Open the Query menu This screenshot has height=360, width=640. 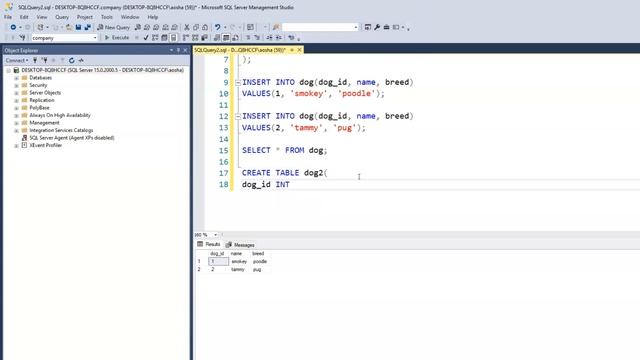coord(62,17)
